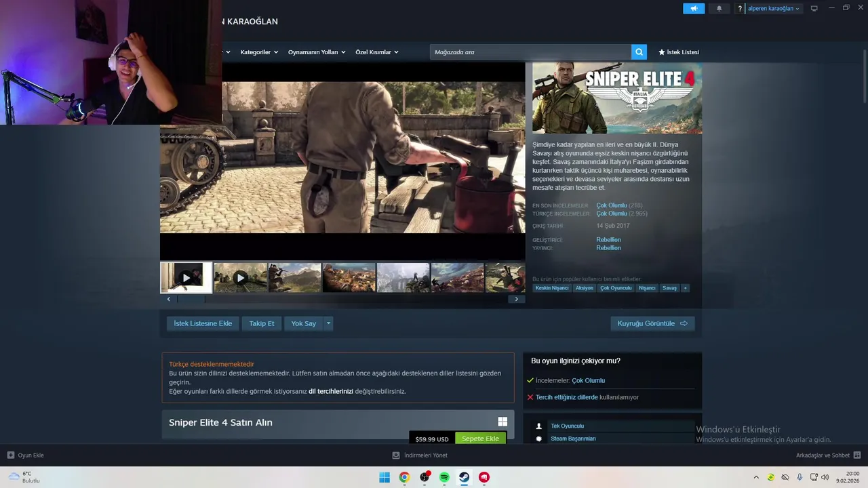Image resolution: width=868 pixels, height=488 pixels.
Task: Expand the alperen karaoğlan account menu
Action: tap(774, 9)
